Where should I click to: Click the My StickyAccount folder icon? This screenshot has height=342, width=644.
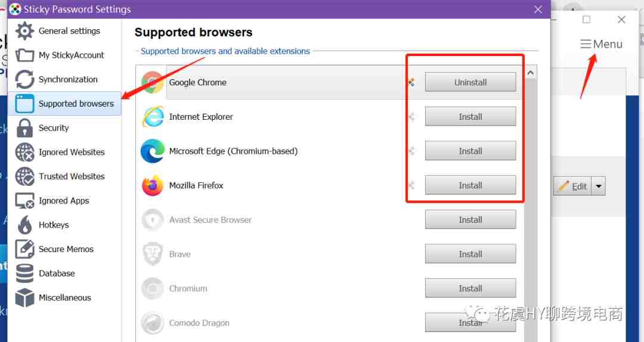tap(24, 55)
